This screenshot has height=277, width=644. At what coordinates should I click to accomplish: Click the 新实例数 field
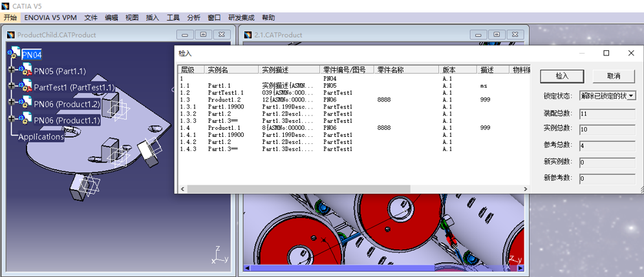tap(607, 163)
